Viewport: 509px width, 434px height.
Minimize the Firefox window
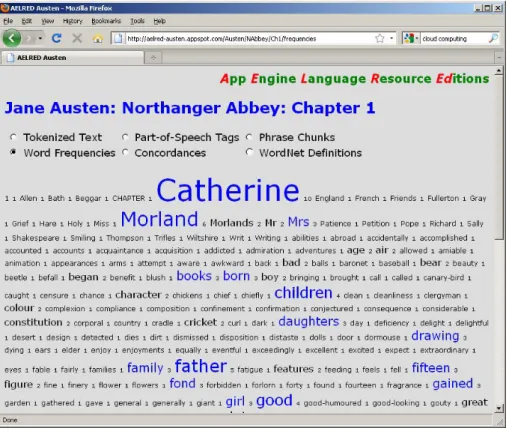pyautogui.click(x=478, y=8)
